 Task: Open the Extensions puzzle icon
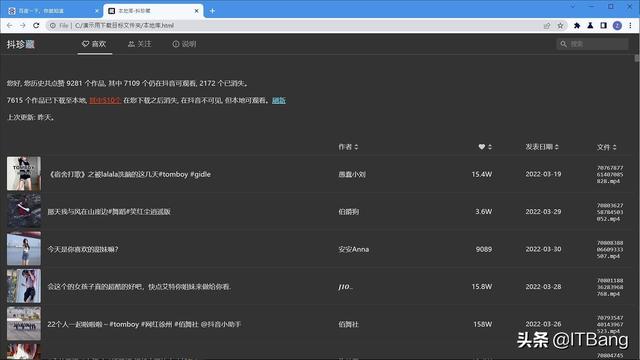click(577, 25)
